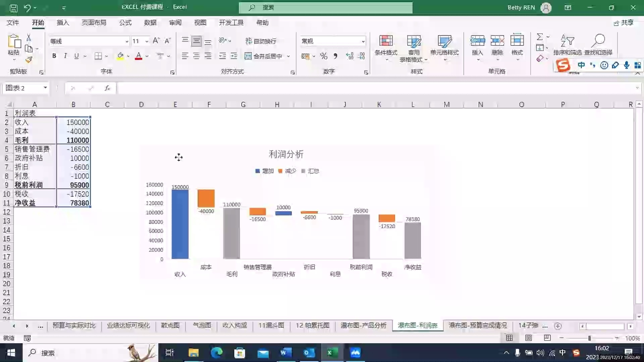
Task: Toggle bold formatting
Action: point(54,56)
